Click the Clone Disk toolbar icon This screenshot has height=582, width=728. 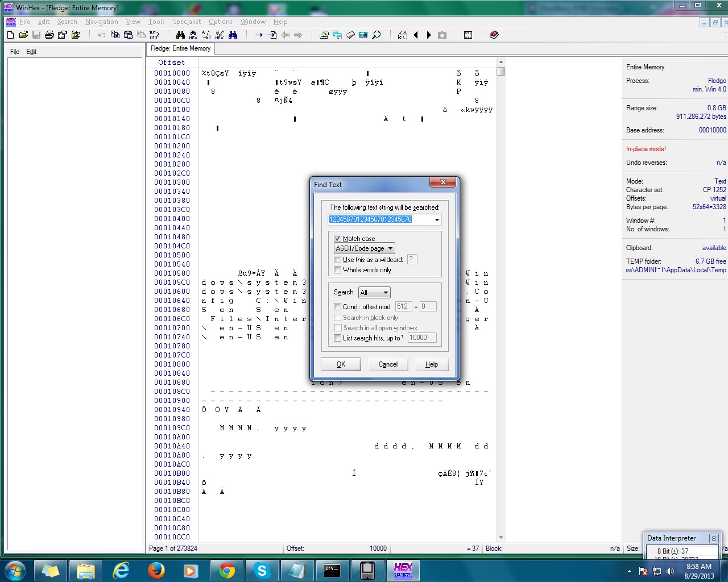coord(337,35)
